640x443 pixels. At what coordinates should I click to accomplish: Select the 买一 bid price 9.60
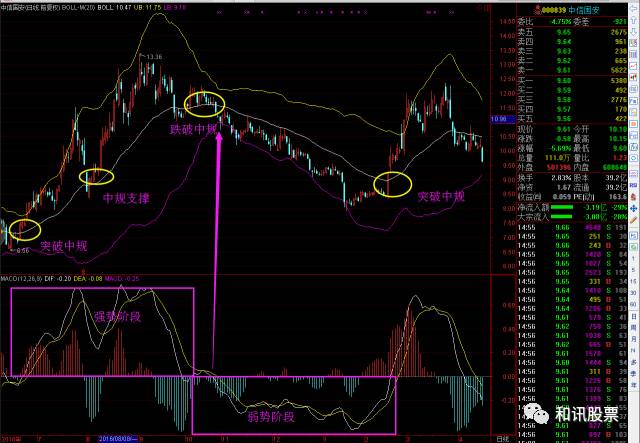[x=563, y=82]
